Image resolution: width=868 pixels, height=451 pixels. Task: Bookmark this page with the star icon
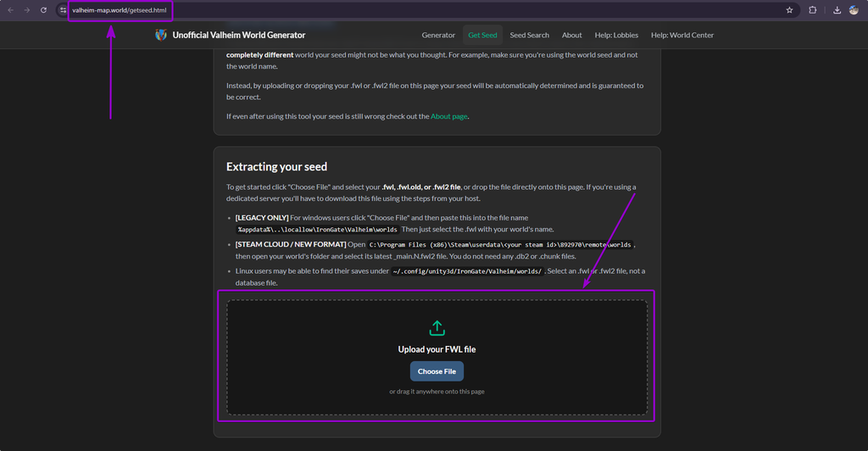pos(789,10)
